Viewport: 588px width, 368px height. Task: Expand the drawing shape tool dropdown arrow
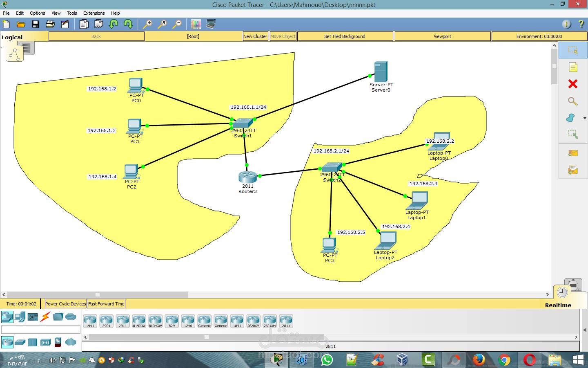[x=585, y=118]
